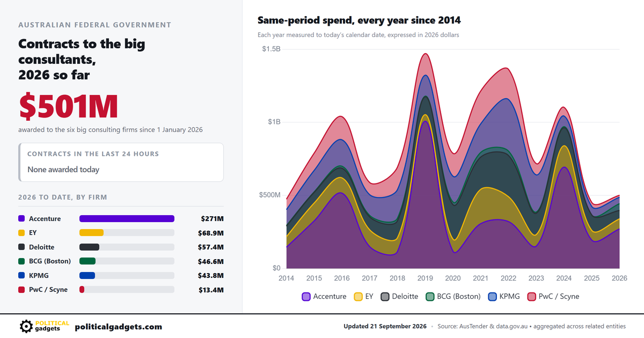
Task: Click the 'Contracts in the last 24 hours' heading
Action: [x=93, y=154]
